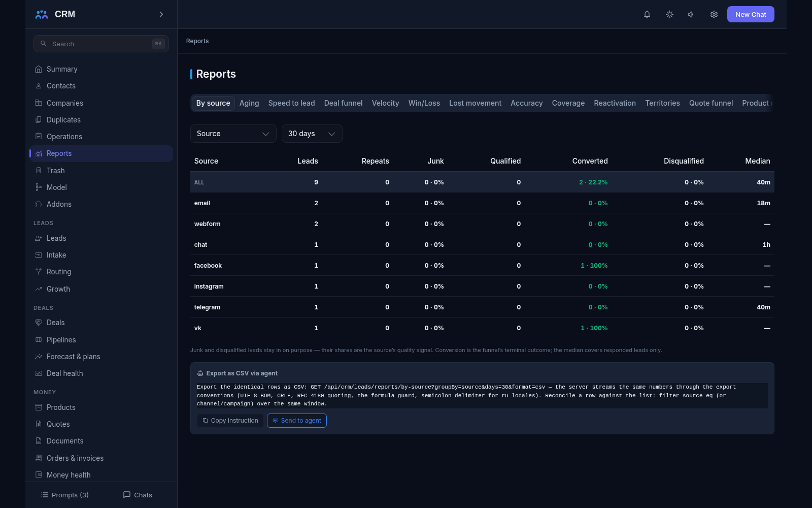Open Deal funnel tab
812x508 pixels.
point(343,103)
